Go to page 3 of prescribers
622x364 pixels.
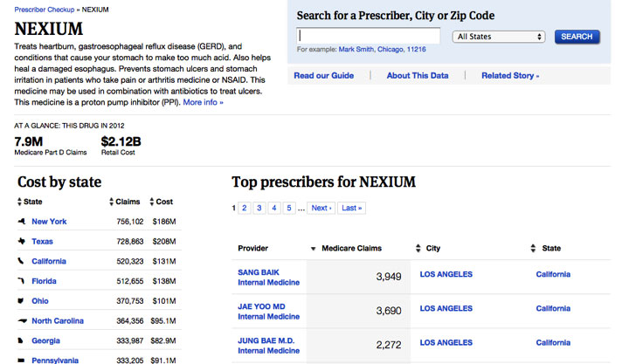click(x=259, y=208)
